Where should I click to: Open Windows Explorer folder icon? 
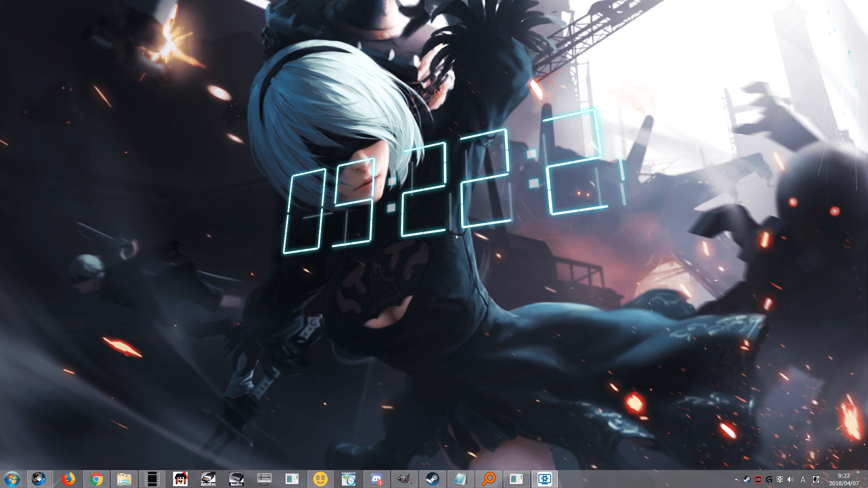tap(124, 479)
